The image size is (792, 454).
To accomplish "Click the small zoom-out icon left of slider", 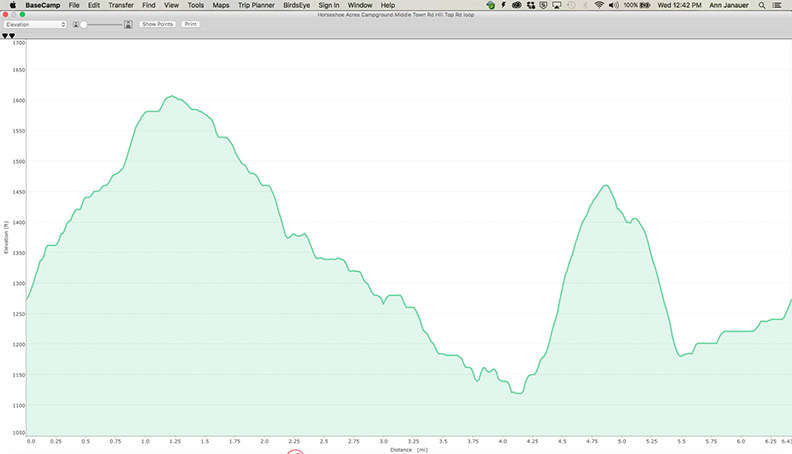I will pos(77,23).
